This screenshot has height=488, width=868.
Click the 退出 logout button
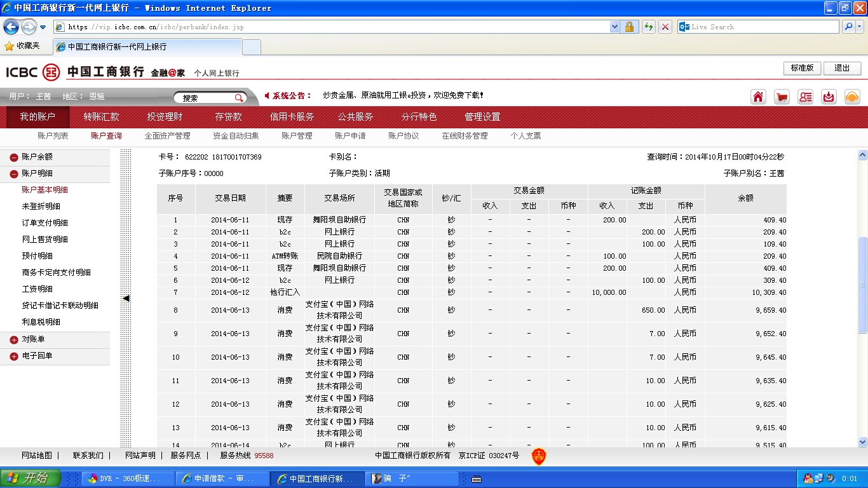[842, 68]
